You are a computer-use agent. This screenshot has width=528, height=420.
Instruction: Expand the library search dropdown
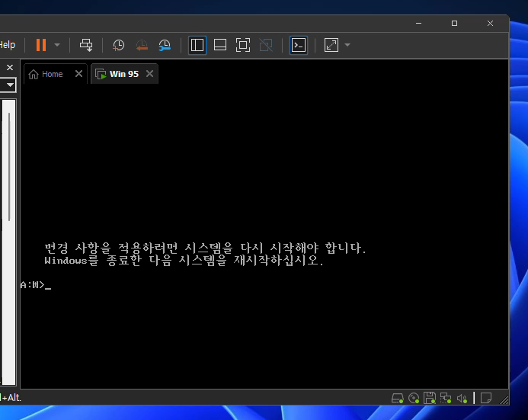pyautogui.click(x=10, y=85)
